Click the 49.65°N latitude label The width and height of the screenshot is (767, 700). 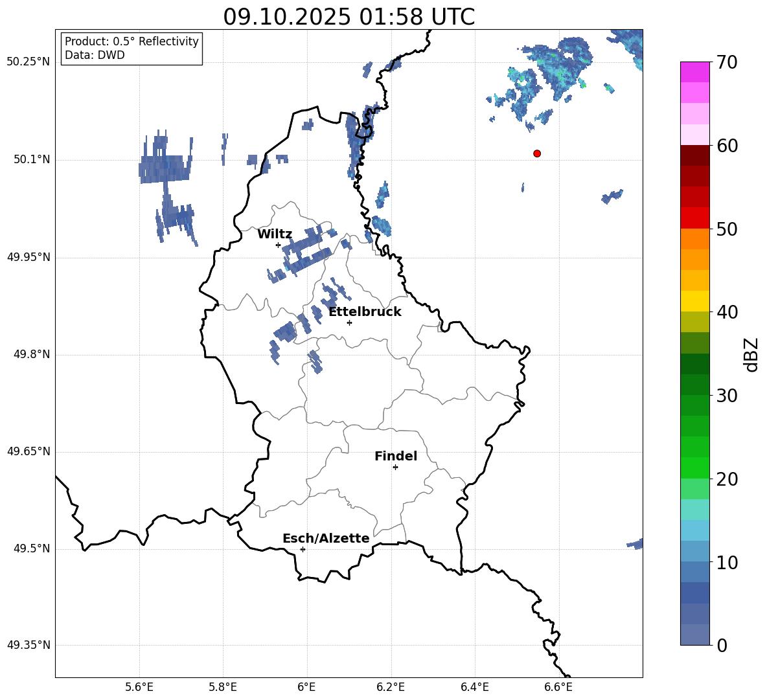(x=29, y=451)
